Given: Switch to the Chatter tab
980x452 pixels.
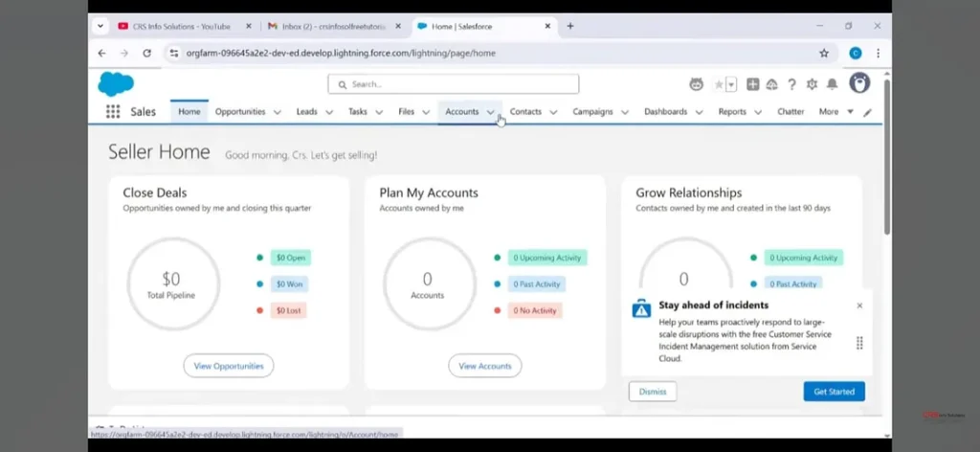Looking at the screenshot, I should [x=791, y=112].
